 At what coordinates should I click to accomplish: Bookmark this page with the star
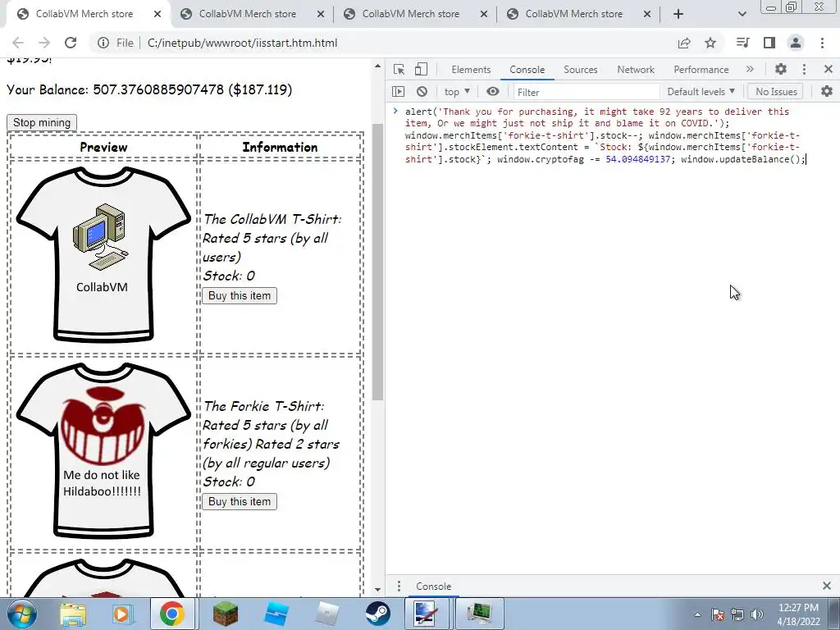tap(710, 43)
